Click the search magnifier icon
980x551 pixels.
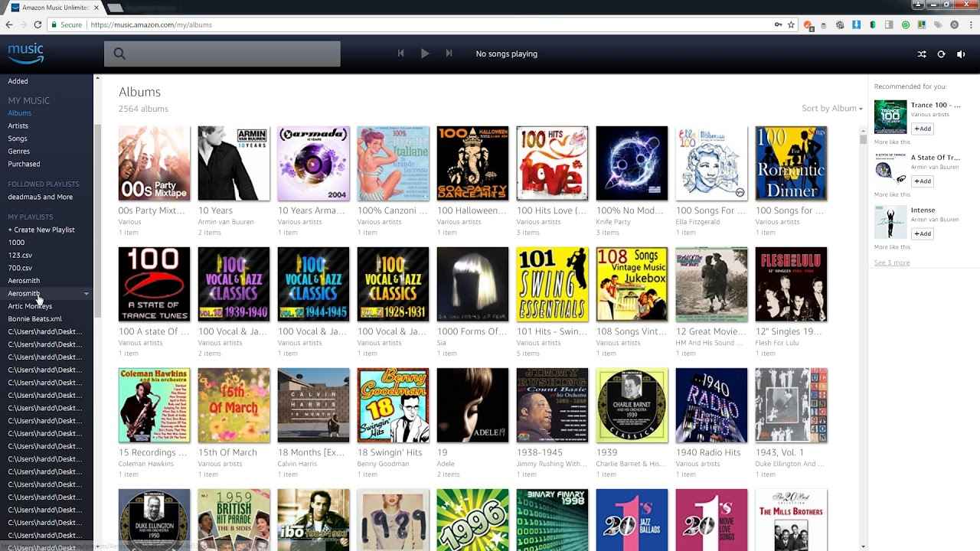coord(119,54)
